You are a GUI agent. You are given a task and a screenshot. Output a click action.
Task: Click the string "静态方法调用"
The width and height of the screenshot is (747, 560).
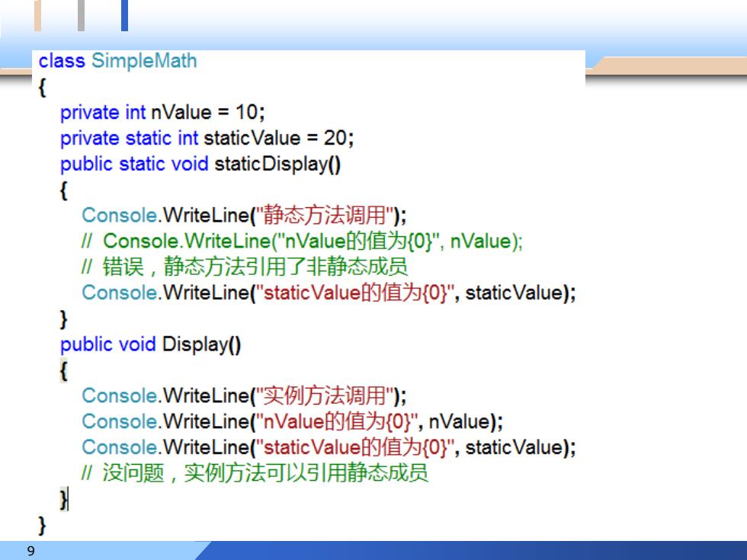click(325, 215)
